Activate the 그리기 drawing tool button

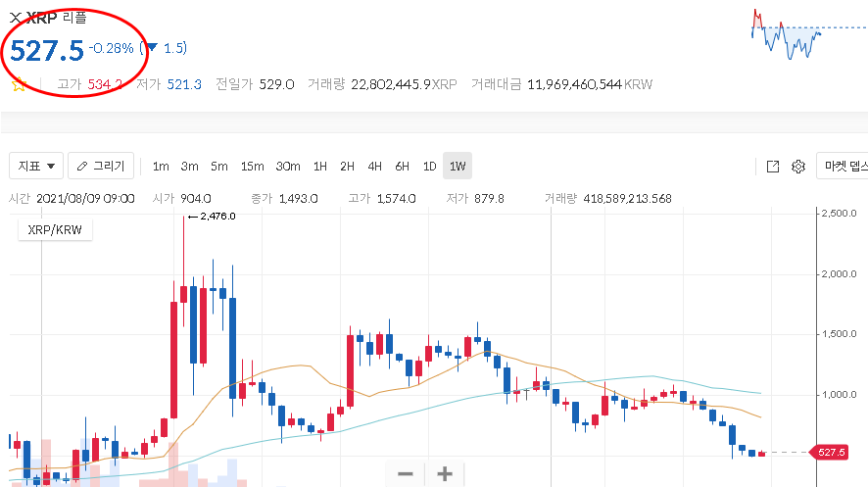click(101, 166)
